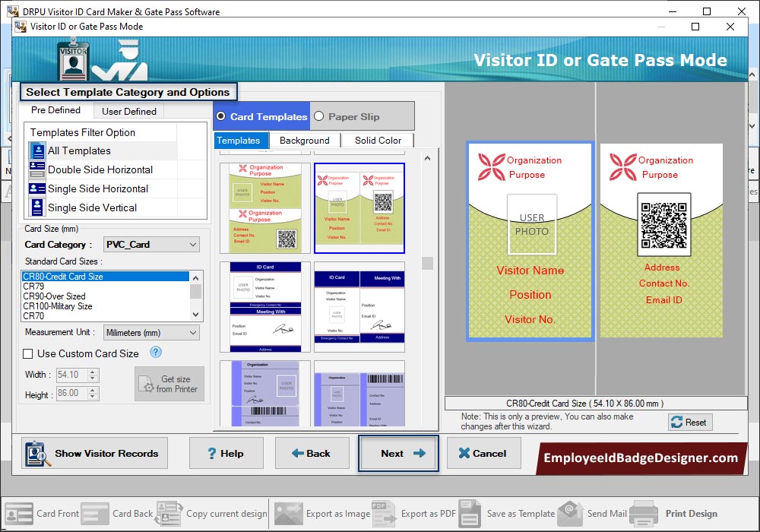
Task: Click the Card Back icon in bottom toolbar
Action: (x=95, y=514)
